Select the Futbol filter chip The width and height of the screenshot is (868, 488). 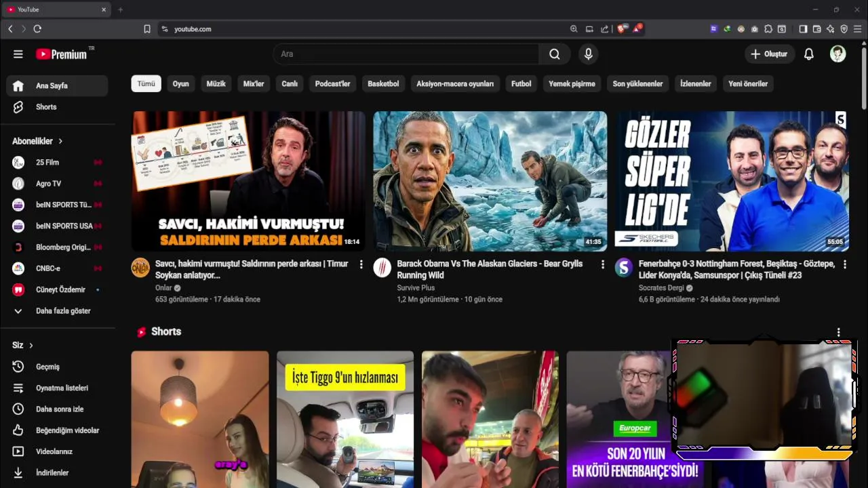pos(521,84)
